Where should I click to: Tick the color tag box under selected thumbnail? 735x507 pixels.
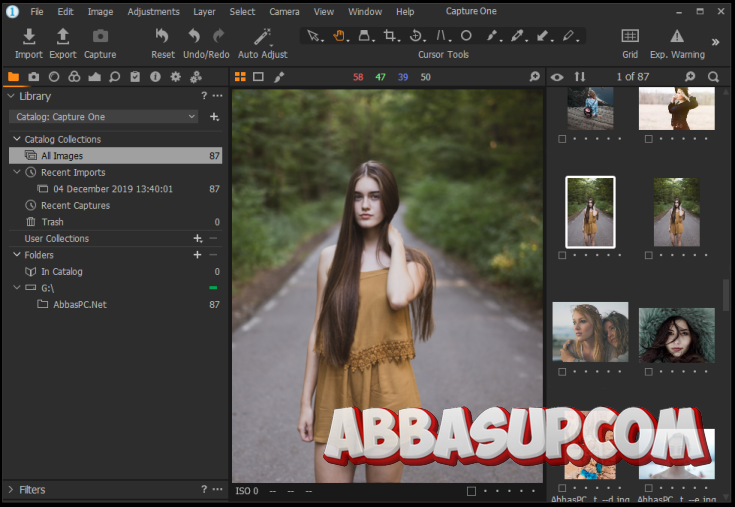point(563,256)
